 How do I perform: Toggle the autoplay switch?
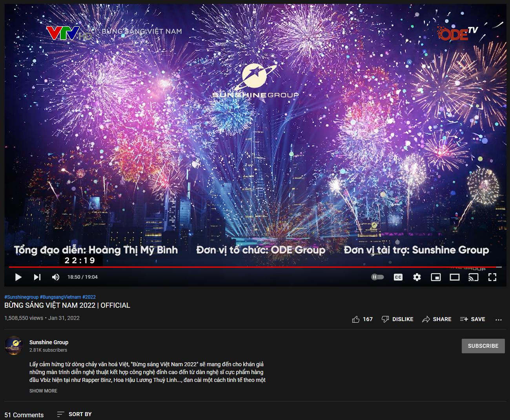click(377, 277)
